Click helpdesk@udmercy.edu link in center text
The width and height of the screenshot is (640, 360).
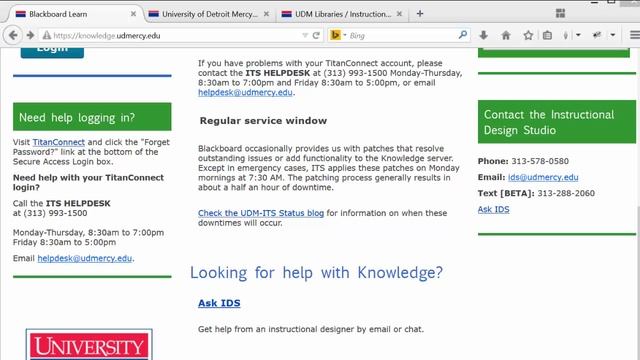[x=245, y=92]
